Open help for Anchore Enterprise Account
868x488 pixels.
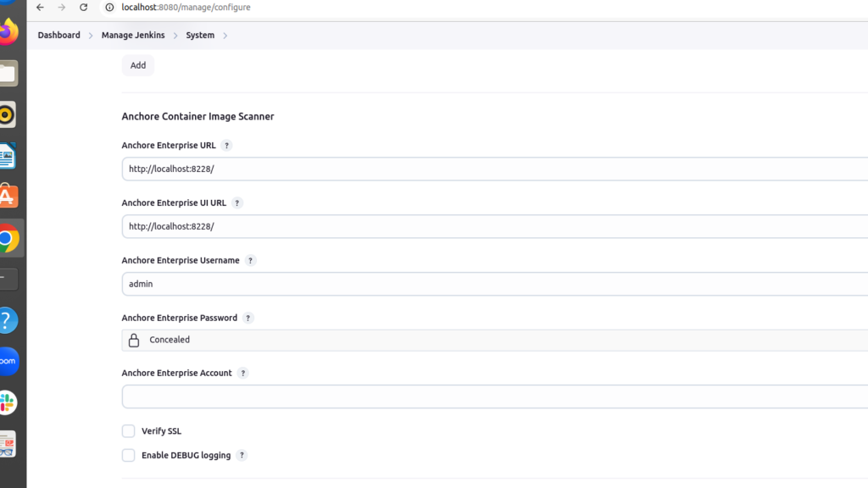tap(242, 374)
